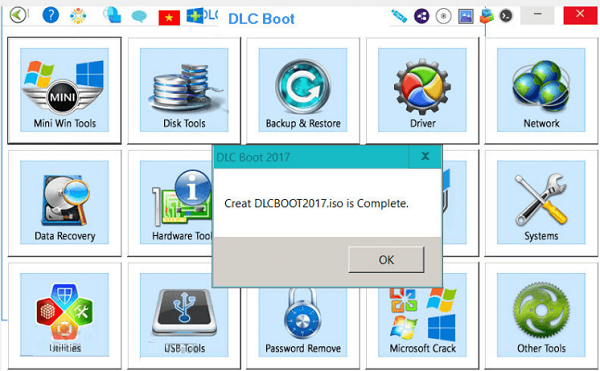
Task: Open the Backup & Restore tile
Action: (303, 90)
